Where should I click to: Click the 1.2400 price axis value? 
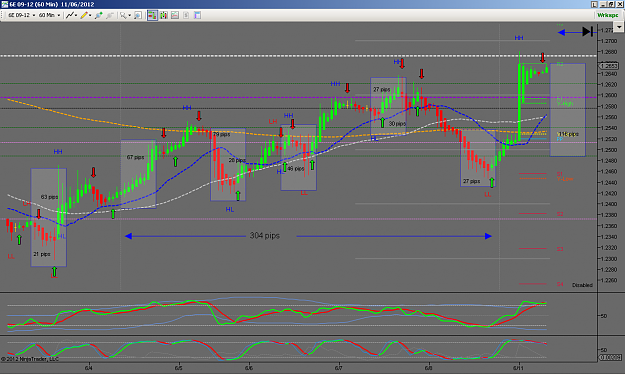tap(609, 204)
